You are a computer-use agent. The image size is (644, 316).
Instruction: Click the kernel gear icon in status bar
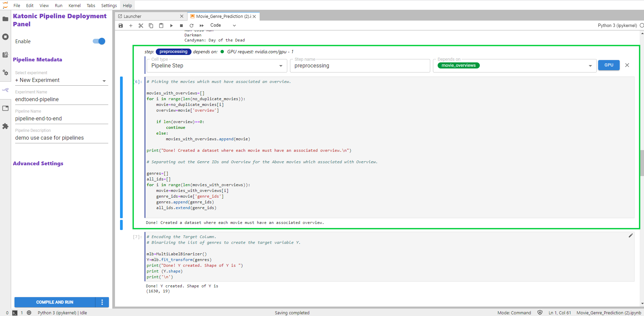29,313
